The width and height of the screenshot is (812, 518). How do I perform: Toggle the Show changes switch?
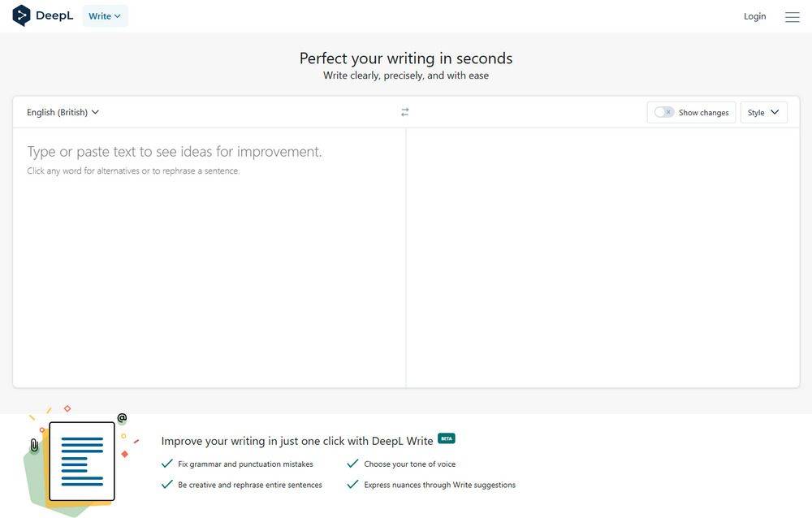point(664,112)
